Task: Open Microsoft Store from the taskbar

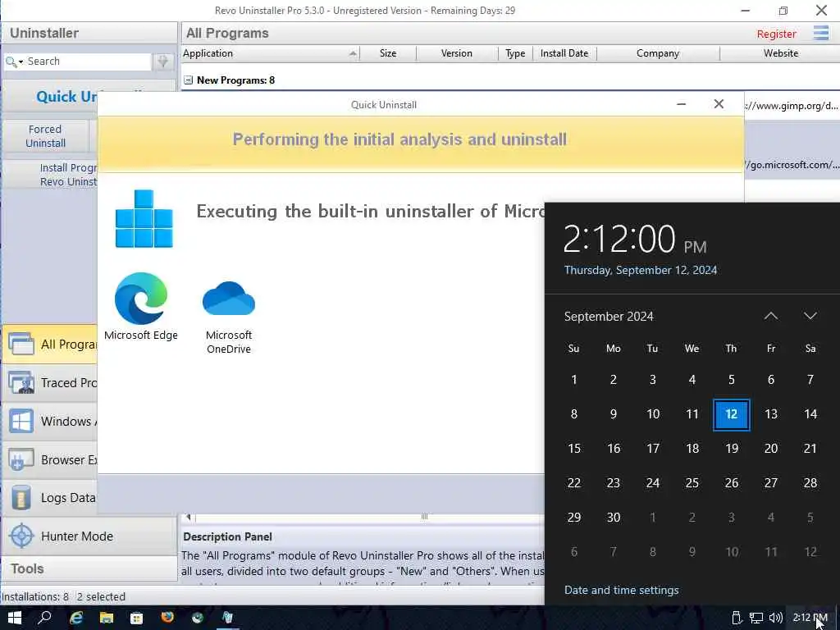Action: 137,618
